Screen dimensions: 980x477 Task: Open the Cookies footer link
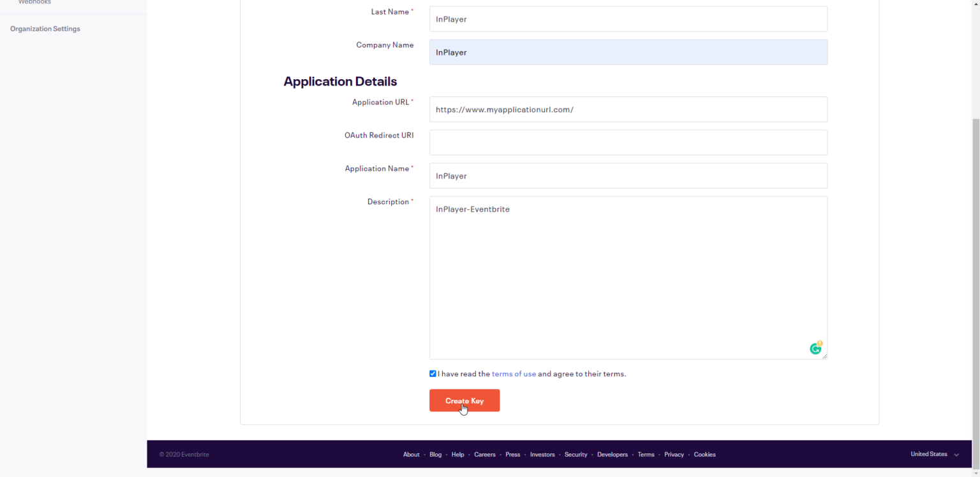pyautogui.click(x=704, y=454)
